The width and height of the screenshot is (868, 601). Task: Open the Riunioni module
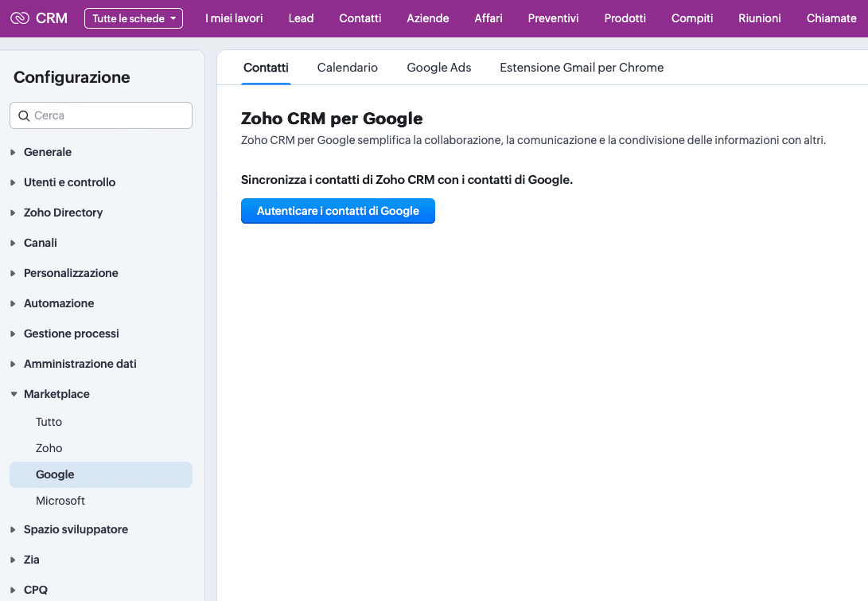tap(760, 18)
